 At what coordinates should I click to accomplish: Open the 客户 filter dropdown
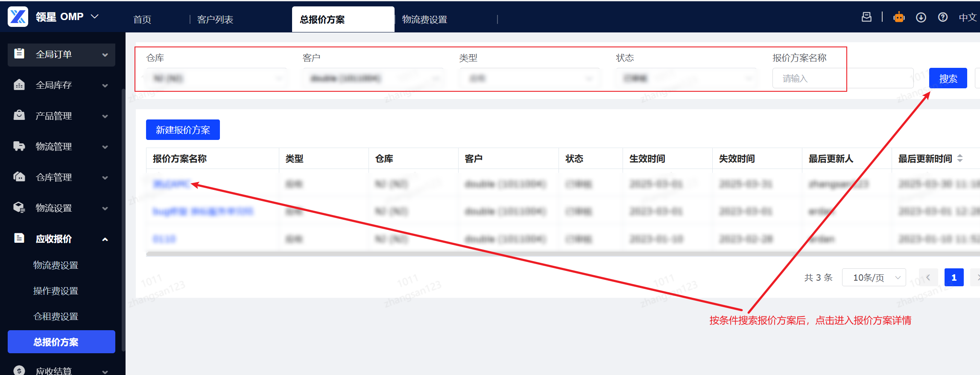coord(373,78)
